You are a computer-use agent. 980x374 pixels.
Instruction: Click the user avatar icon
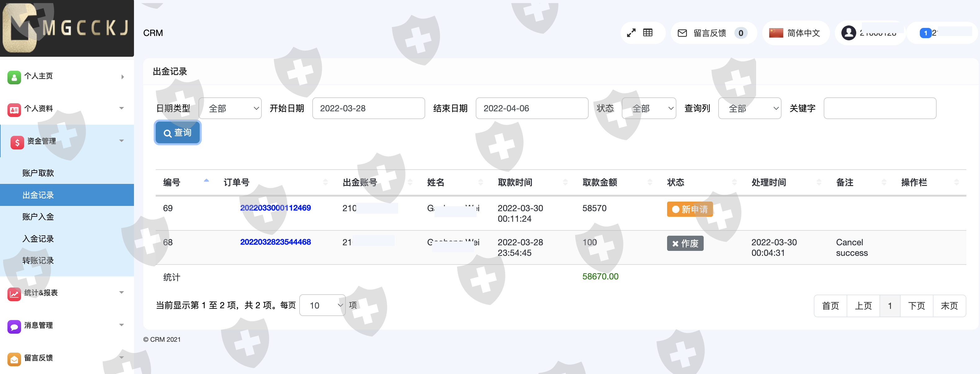(849, 33)
